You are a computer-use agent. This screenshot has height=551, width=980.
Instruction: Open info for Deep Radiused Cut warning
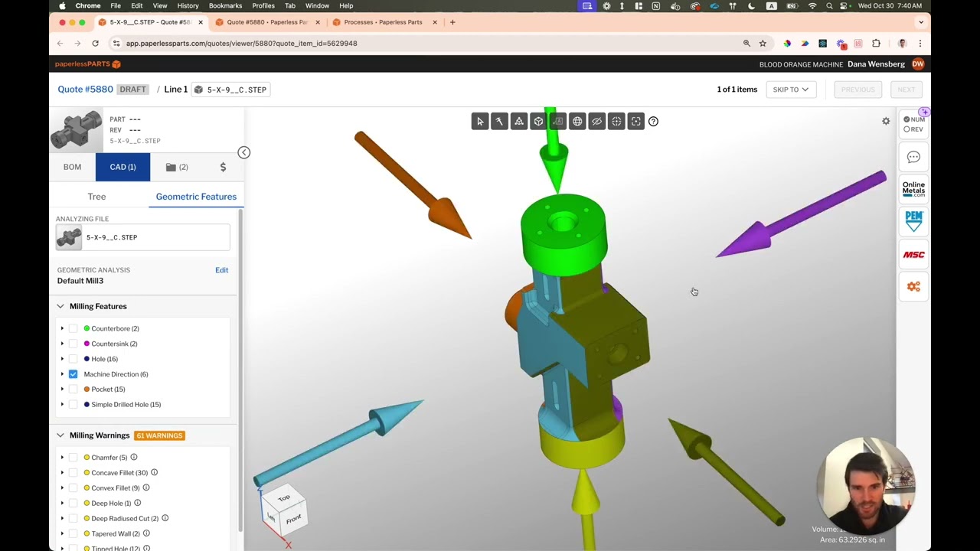[165, 518]
